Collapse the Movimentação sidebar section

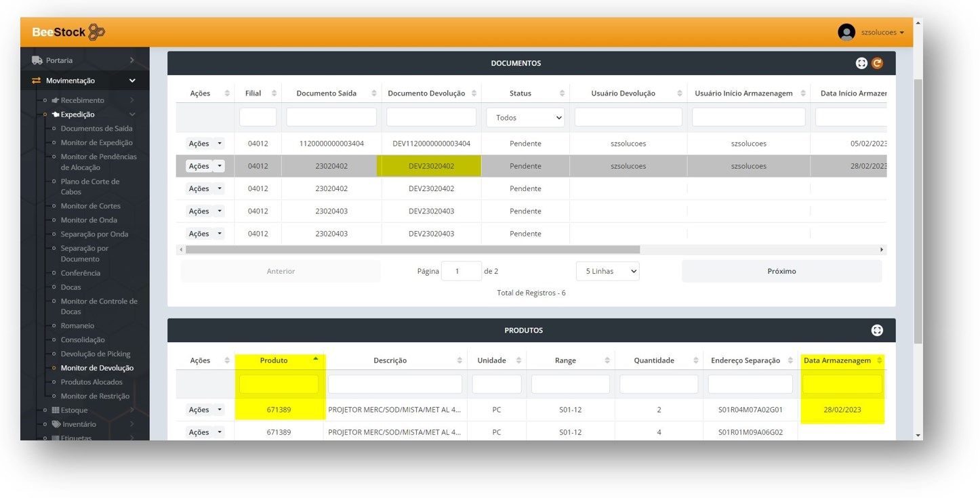tap(132, 81)
